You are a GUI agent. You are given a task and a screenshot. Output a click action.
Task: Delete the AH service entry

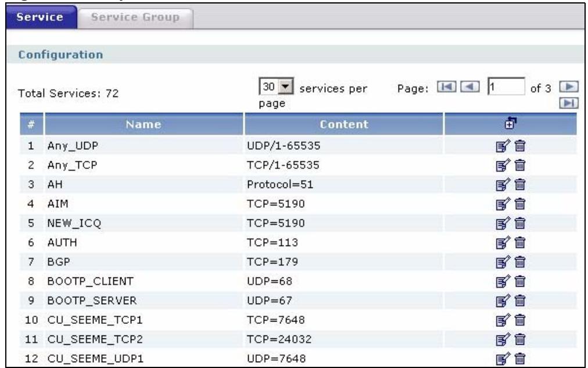[x=520, y=185]
